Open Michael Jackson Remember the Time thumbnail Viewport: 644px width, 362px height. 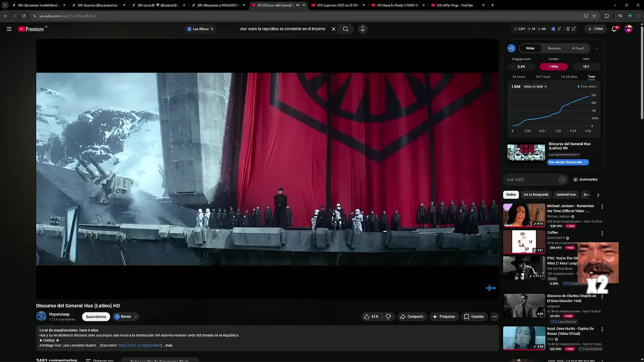point(524,215)
